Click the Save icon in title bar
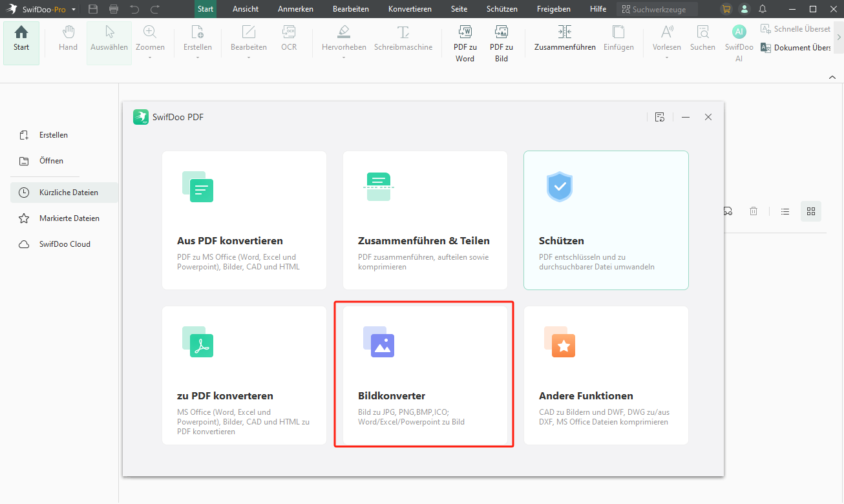This screenshot has width=844, height=504. click(93, 9)
